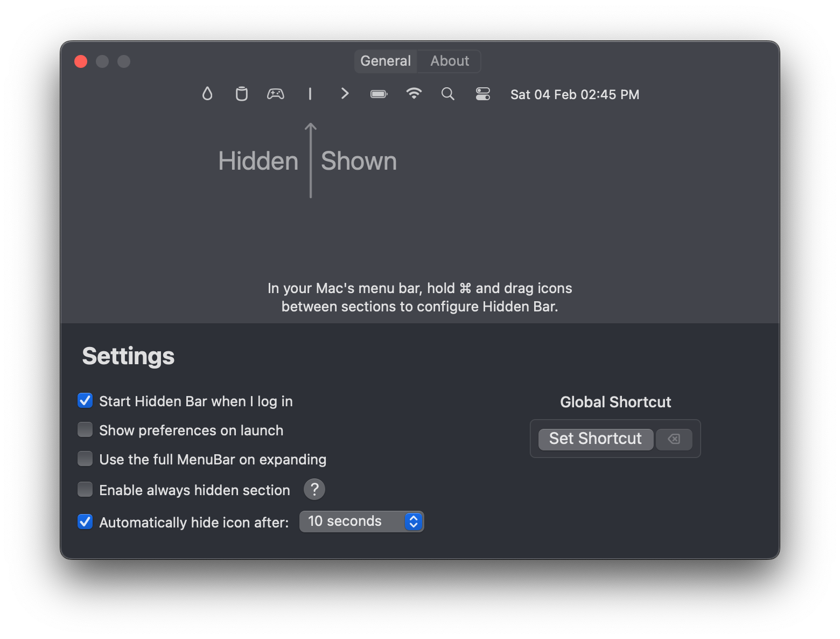Click the battery icon in preview bar

pos(379,94)
